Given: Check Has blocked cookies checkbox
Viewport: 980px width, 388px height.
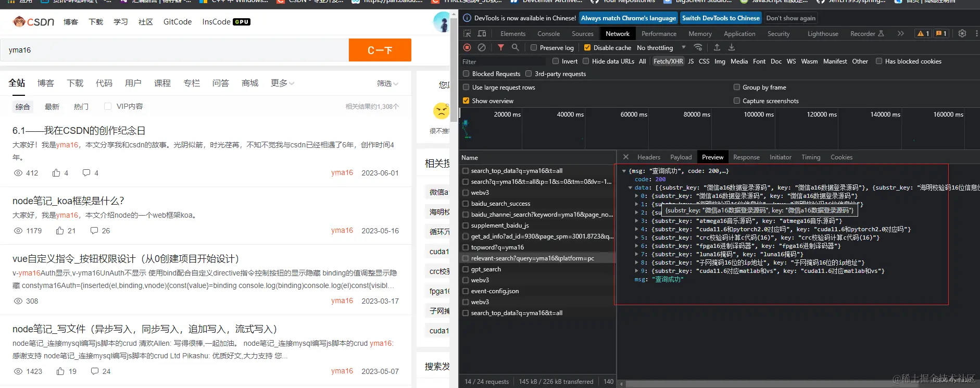Looking at the screenshot, I should pyautogui.click(x=879, y=61).
